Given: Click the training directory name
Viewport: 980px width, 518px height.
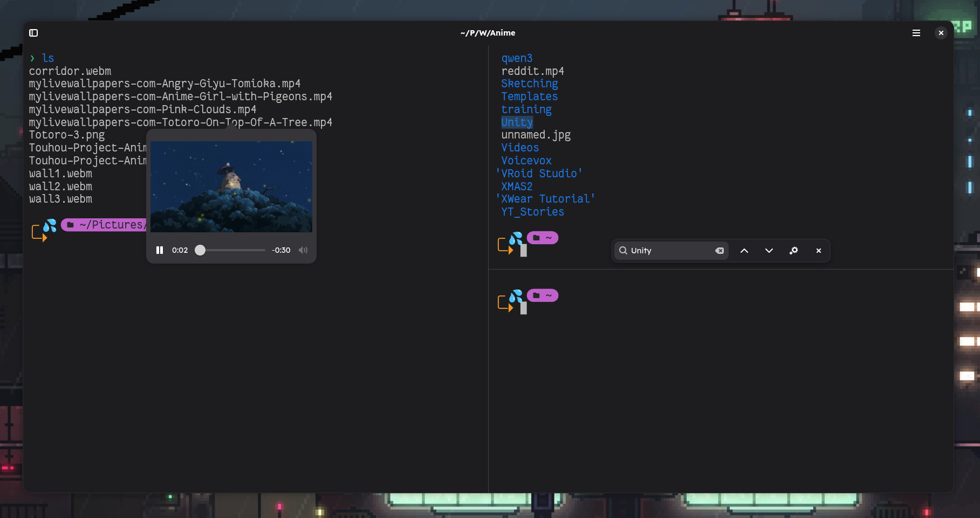Looking at the screenshot, I should (x=526, y=109).
